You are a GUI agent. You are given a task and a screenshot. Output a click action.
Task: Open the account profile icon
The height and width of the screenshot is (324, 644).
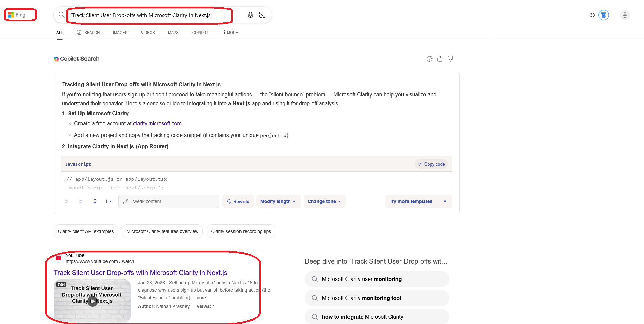625,15
